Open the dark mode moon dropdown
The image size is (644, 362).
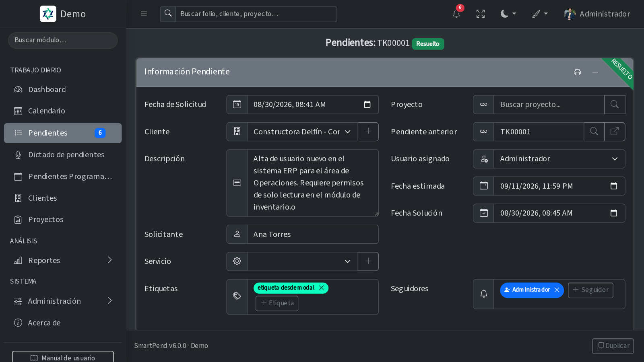coord(508,14)
